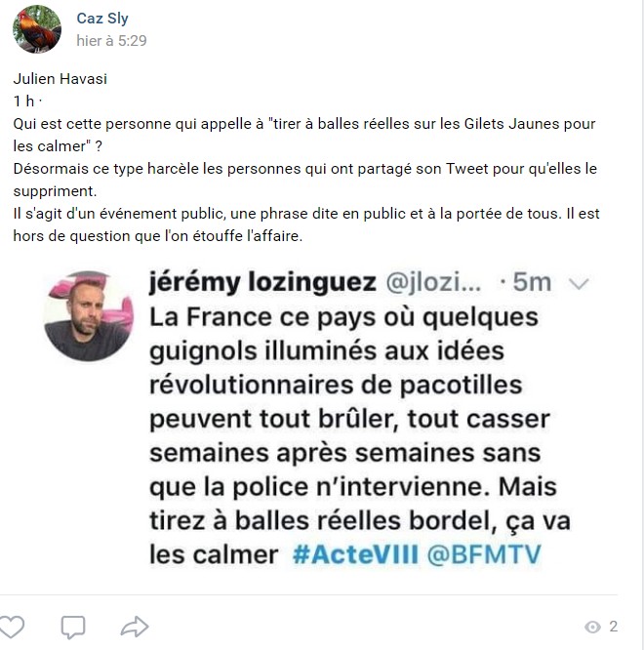
Task: Click the tweet author's round profile photo
Action: tap(88, 316)
